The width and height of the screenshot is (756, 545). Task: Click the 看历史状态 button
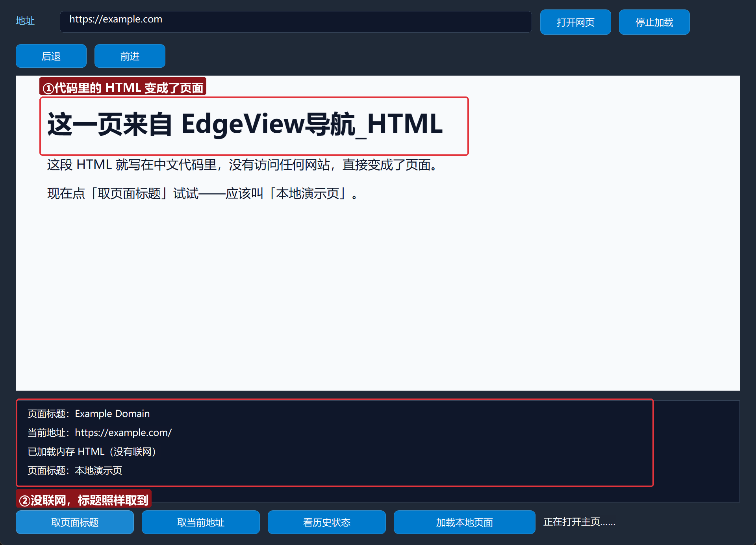coord(327,522)
